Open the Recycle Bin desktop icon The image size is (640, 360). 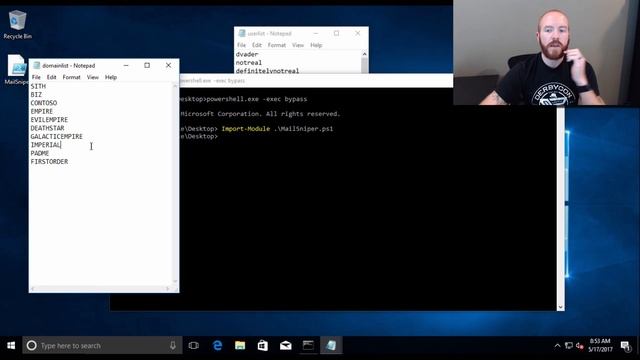coord(17,24)
